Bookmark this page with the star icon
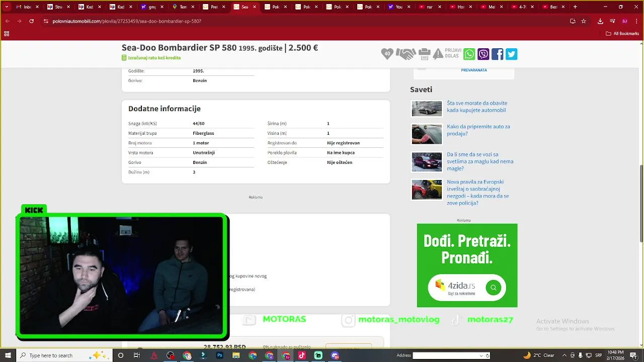The image size is (644, 362). tap(584, 21)
